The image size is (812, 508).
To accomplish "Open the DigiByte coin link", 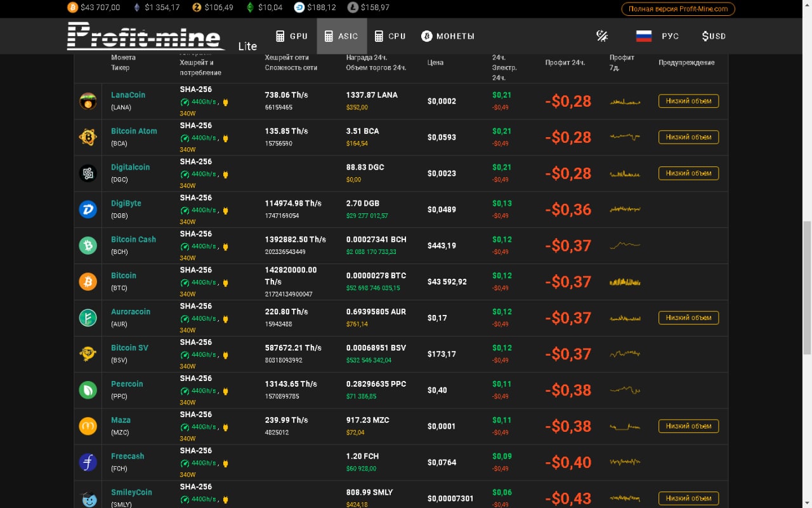I will pyautogui.click(x=126, y=203).
